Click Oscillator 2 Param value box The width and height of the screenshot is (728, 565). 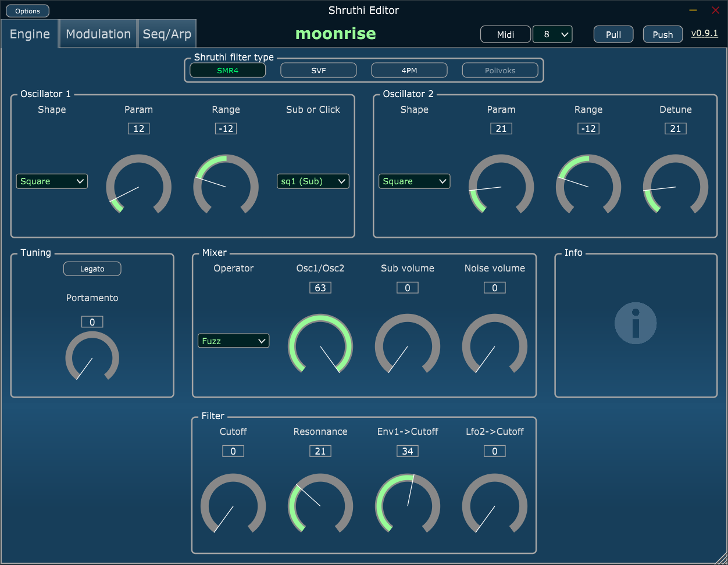[x=501, y=128]
